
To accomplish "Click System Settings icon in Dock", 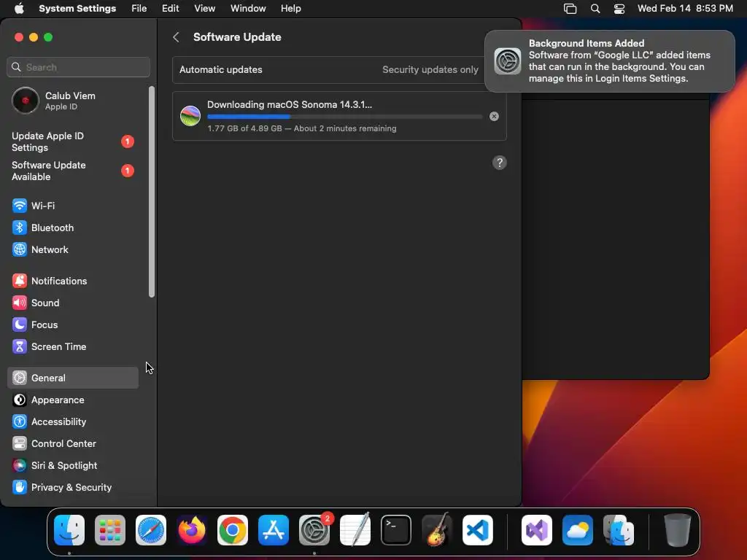I will (x=314, y=530).
